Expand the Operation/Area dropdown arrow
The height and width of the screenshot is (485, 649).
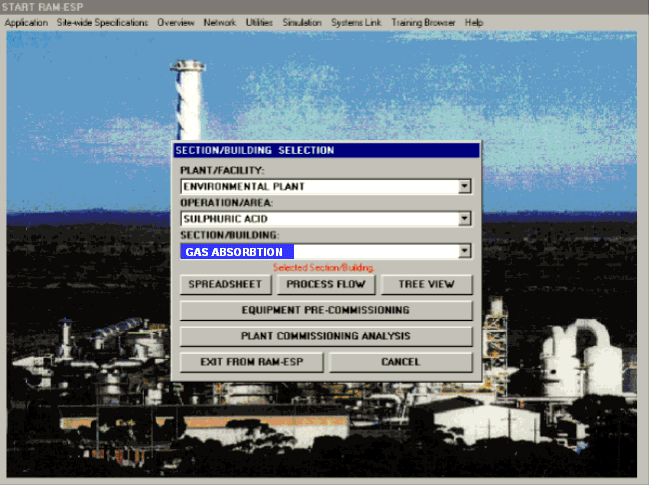pos(464,218)
